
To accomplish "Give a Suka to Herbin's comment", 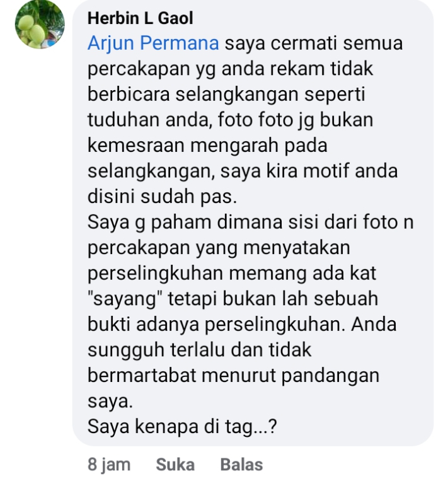I will (175, 465).
